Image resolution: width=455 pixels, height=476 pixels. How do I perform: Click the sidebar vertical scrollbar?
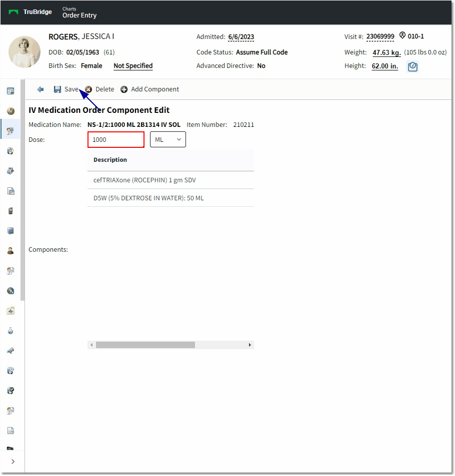[22, 190]
